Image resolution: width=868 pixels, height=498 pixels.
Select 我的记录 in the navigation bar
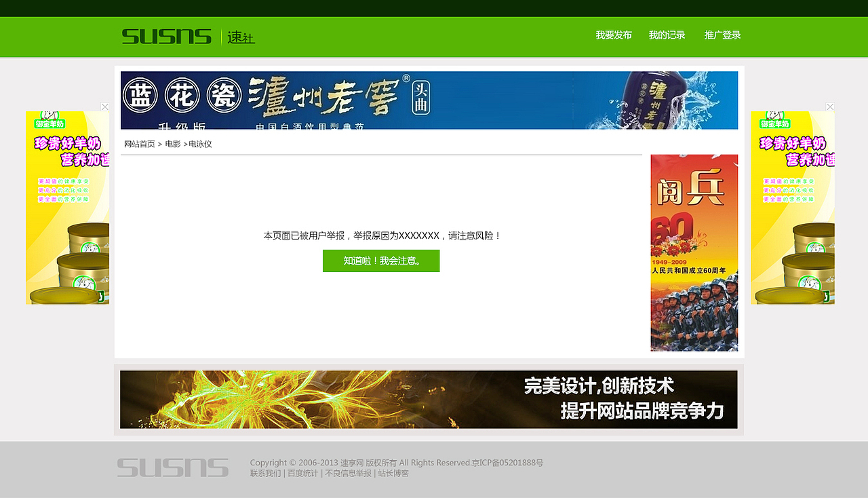(667, 34)
